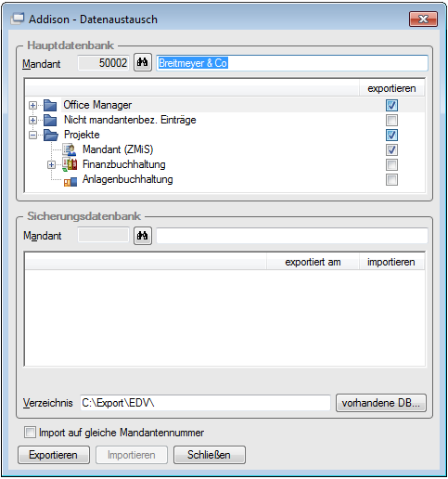Select the Nicht mandantenbez. Einträge label
Viewport: 448px width, 479px height.
130,120
